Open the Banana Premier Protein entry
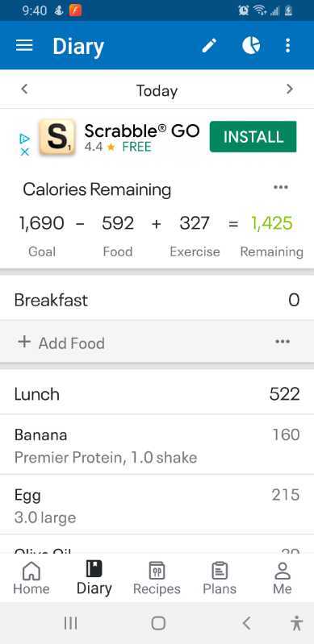This screenshot has width=314, height=644. [157, 445]
